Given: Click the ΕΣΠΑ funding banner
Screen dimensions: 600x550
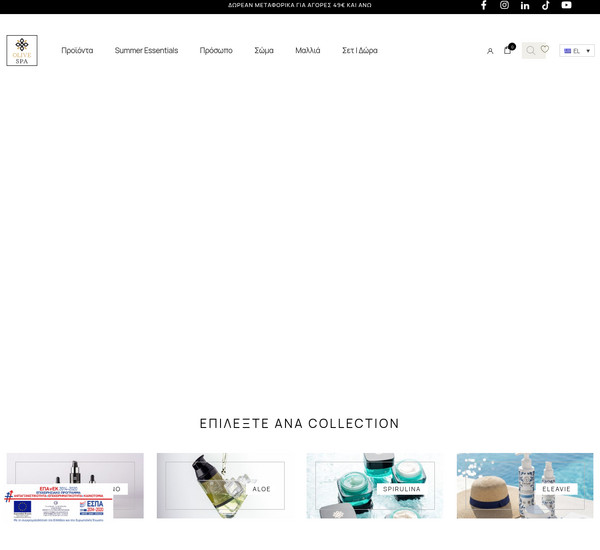Looking at the screenshot, I should pyautogui.click(x=58, y=504).
